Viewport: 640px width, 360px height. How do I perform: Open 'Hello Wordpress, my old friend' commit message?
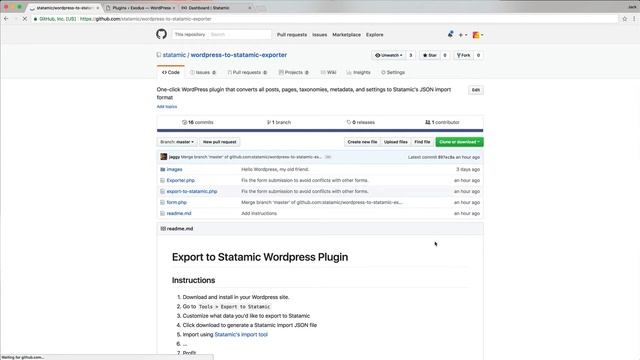[275, 169]
